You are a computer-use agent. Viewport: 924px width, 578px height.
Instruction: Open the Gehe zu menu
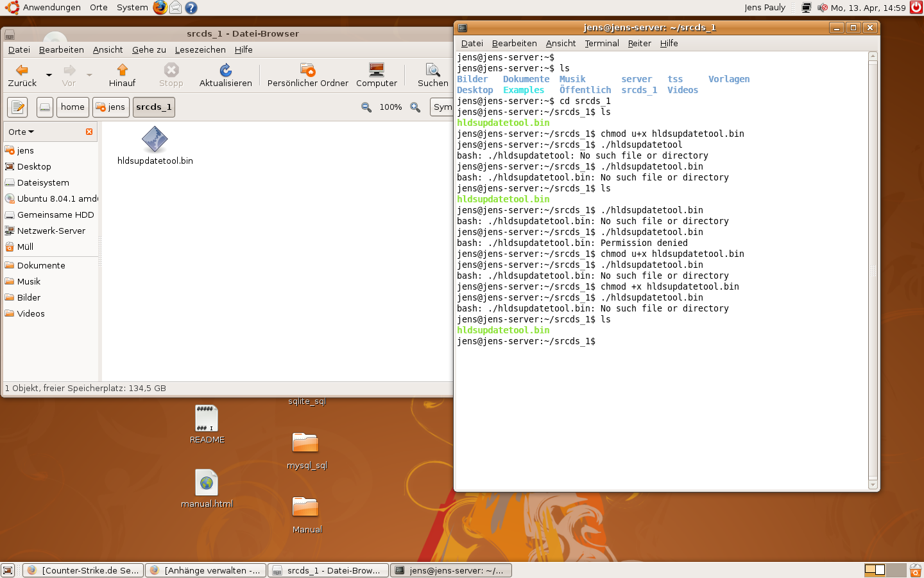(x=149, y=49)
